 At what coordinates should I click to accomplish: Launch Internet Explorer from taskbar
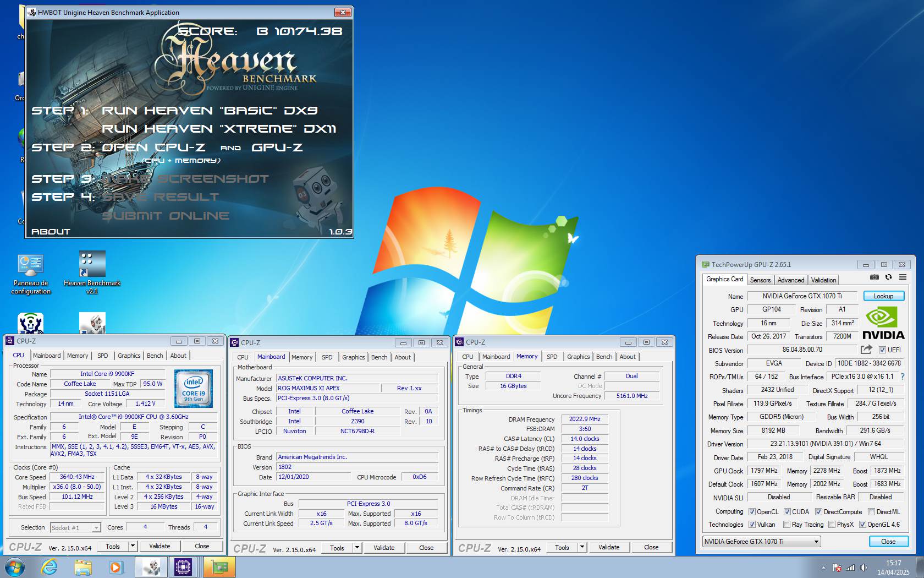tap(50, 567)
